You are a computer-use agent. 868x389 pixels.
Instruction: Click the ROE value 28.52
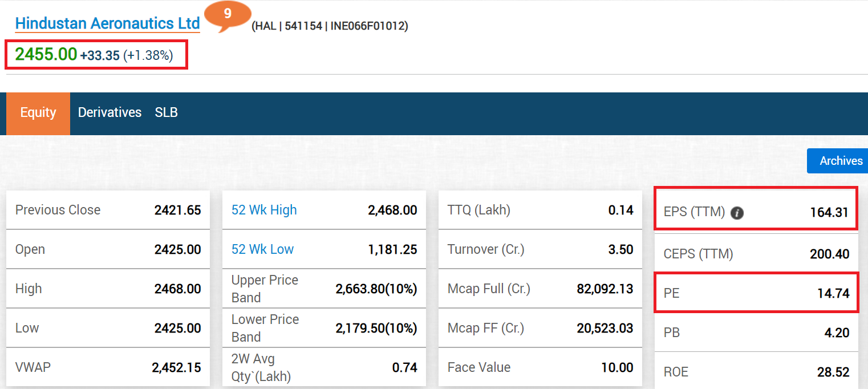833,372
